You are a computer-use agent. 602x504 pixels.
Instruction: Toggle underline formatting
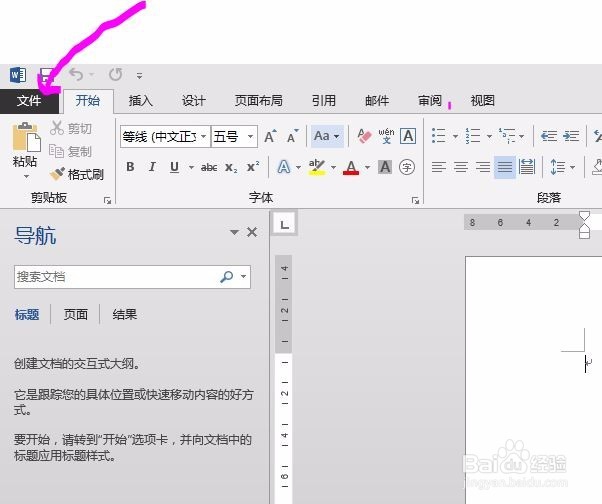click(174, 167)
